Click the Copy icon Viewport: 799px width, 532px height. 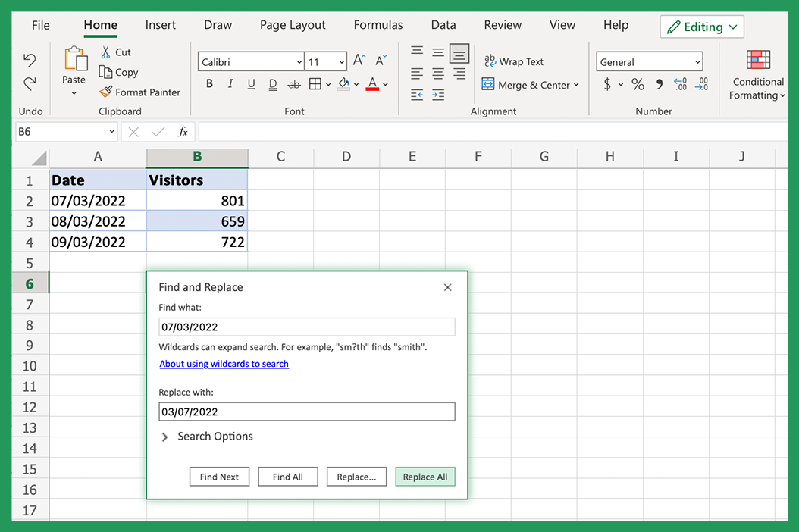click(x=106, y=72)
